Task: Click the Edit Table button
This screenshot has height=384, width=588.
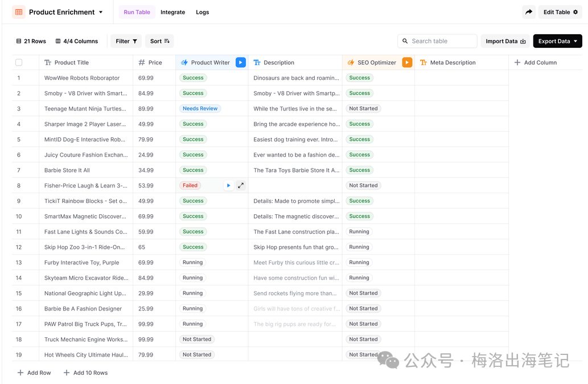Action: click(560, 12)
